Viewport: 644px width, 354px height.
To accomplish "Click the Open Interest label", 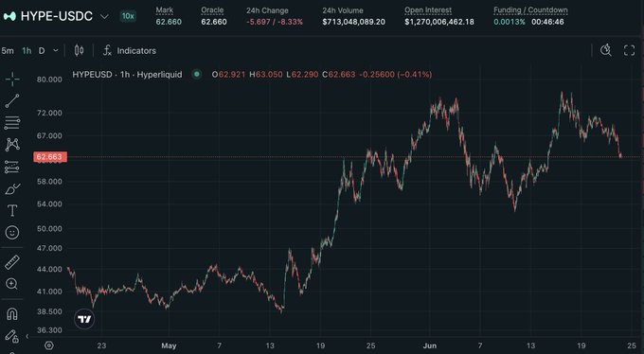I will 428,10.
